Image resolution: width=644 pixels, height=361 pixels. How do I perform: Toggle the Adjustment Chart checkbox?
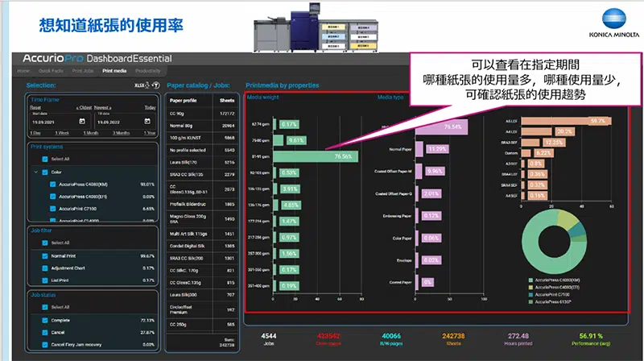click(x=45, y=268)
